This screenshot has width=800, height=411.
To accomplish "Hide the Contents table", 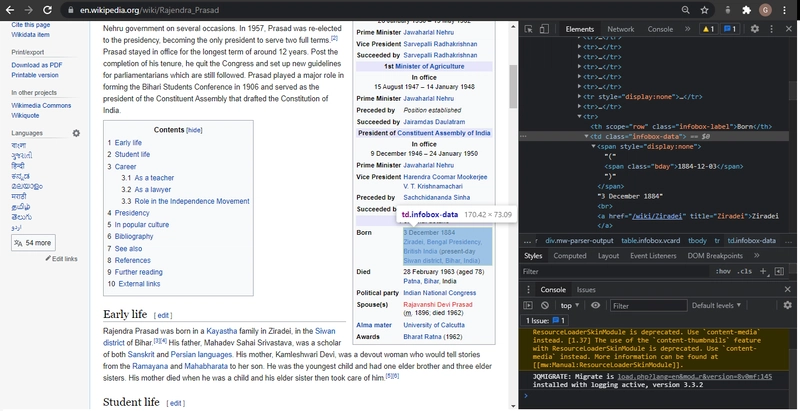I will 194,131.
